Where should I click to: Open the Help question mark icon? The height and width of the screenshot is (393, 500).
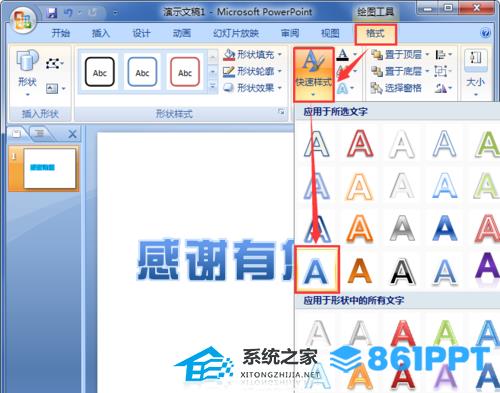tap(485, 33)
